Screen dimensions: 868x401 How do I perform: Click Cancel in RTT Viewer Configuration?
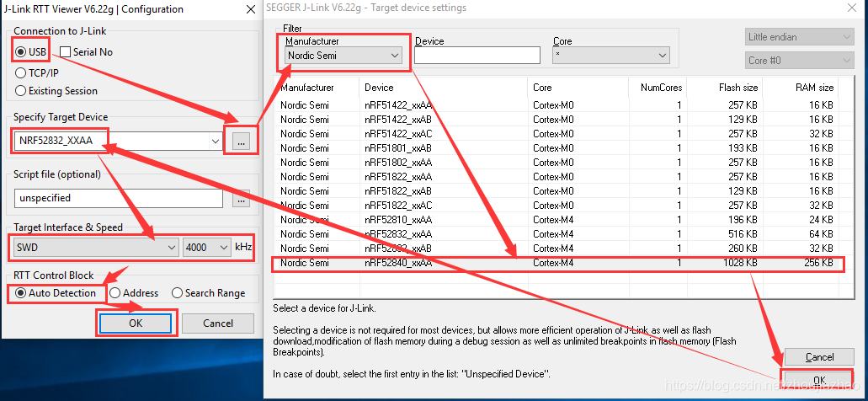(217, 323)
